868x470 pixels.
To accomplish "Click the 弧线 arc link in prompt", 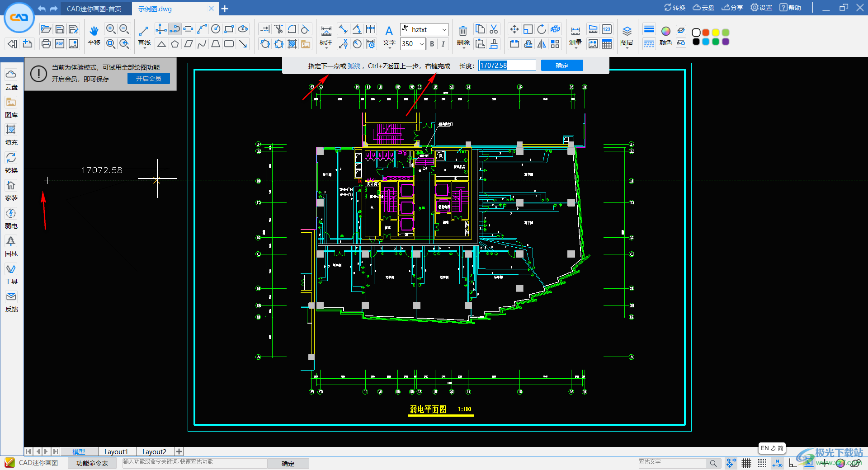I will 354,66.
